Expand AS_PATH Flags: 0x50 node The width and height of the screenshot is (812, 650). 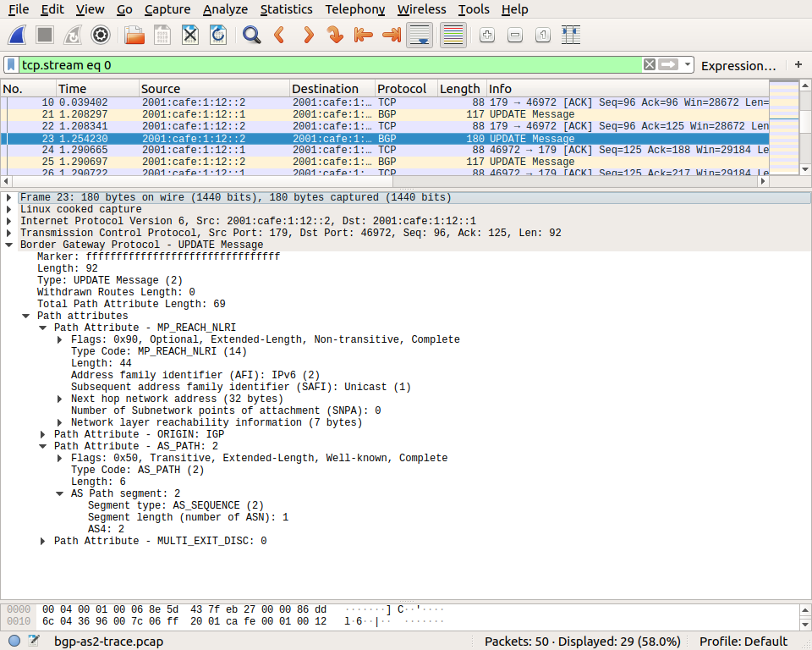(59, 458)
